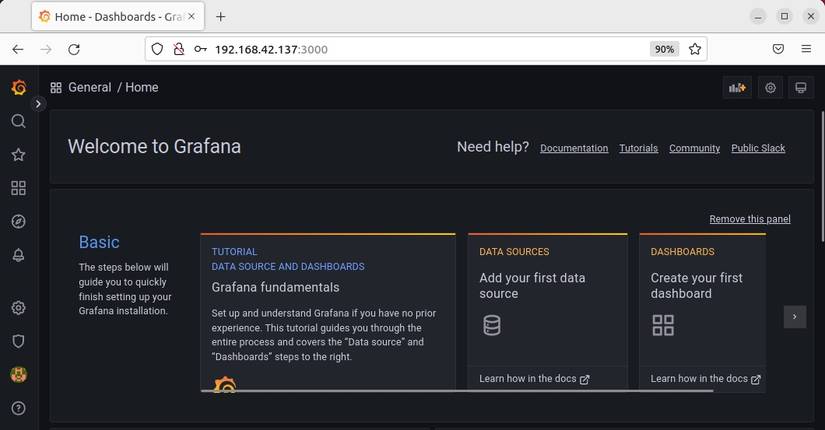Click the dashboards grid icon beside General

[56, 88]
